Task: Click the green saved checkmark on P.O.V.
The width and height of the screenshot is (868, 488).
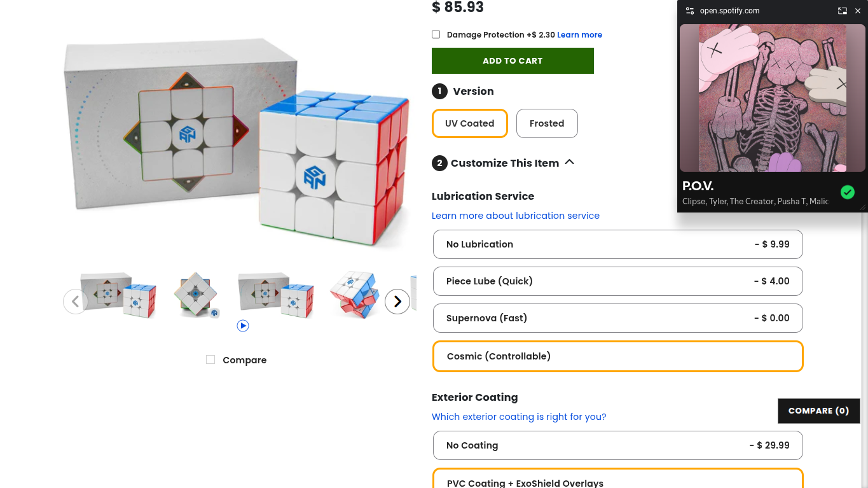Action: [848, 192]
